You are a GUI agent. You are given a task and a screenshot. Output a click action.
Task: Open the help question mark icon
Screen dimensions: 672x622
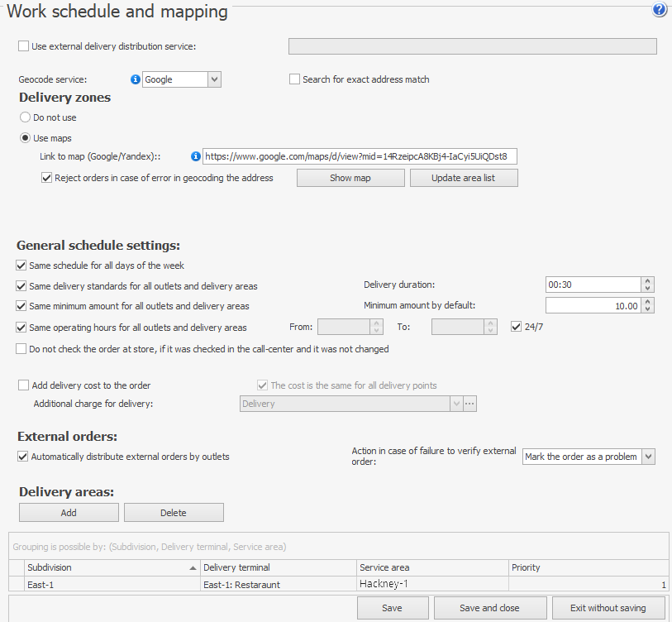[x=659, y=10]
